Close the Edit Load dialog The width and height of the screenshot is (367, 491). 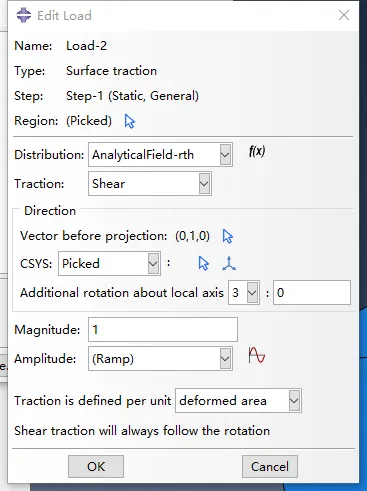click(x=344, y=15)
